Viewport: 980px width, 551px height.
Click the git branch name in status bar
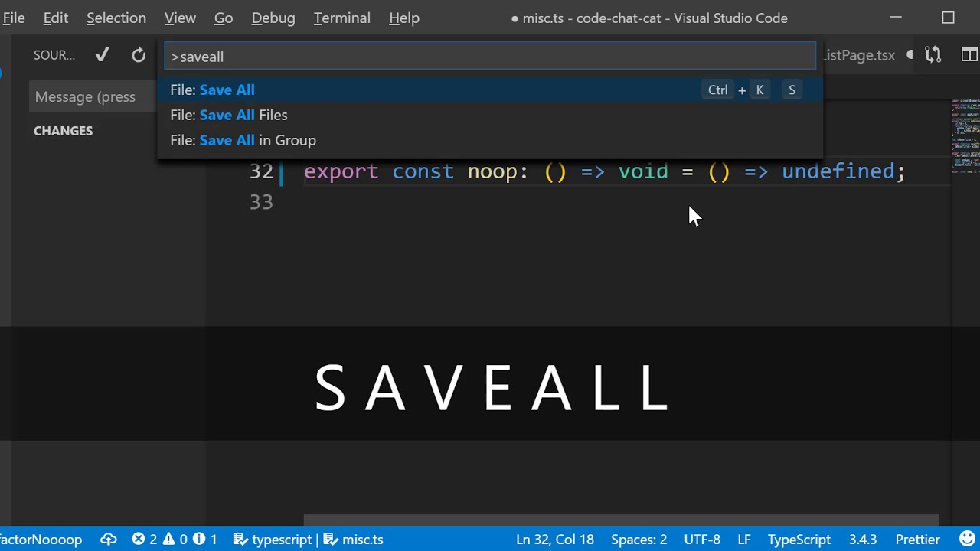(x=41, y=540)
